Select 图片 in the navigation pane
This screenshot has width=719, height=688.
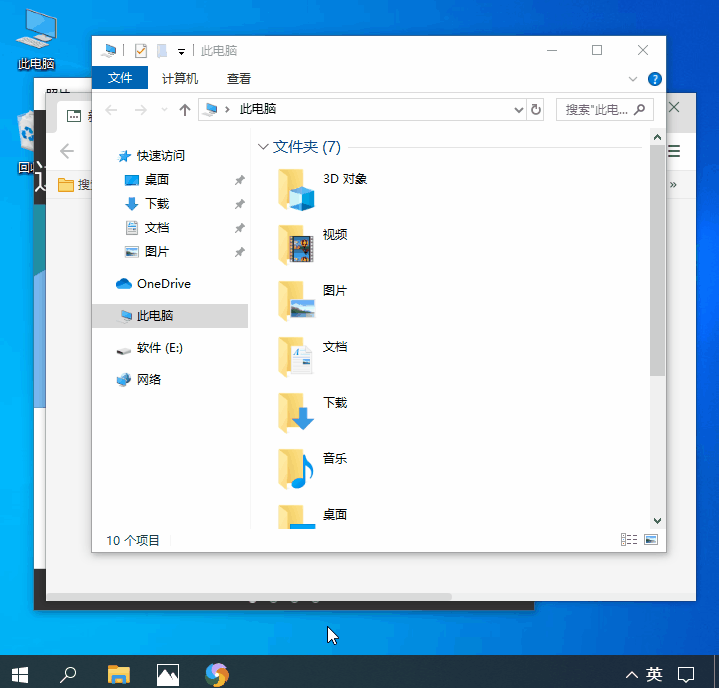pos(157,252)
